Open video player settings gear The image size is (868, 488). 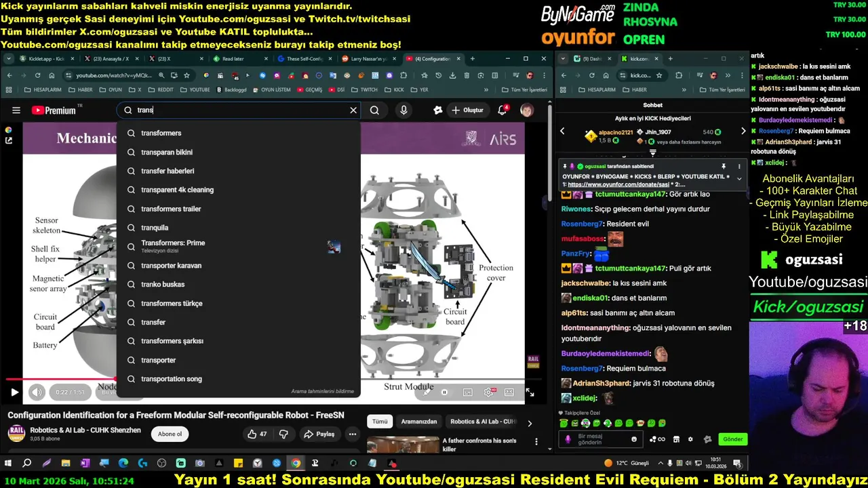click(x=488, y=392)
